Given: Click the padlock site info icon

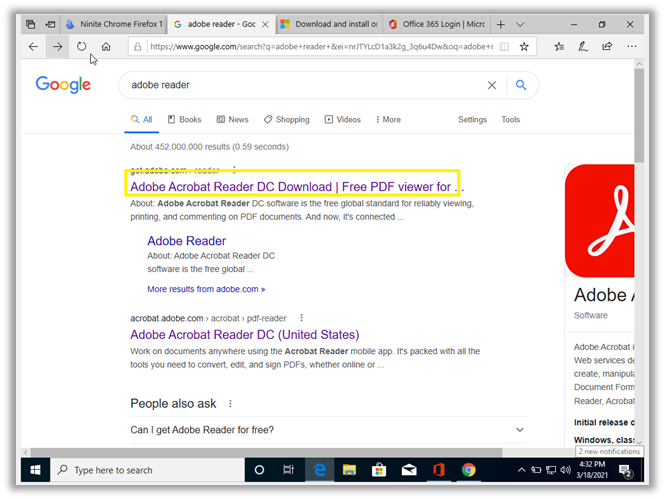Looking at the screenshot, I should pyautogui.click(x=137, y=47).
